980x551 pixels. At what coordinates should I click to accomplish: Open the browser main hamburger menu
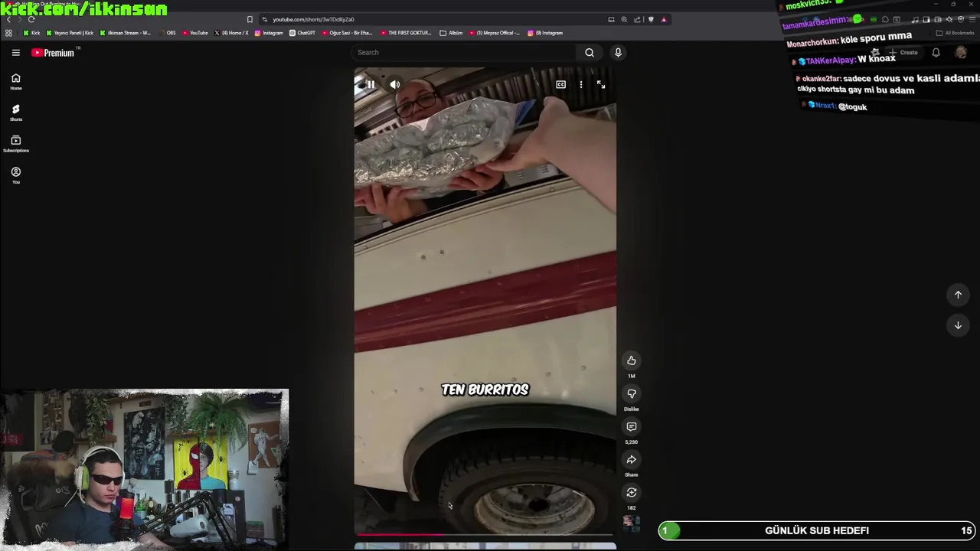971,19
